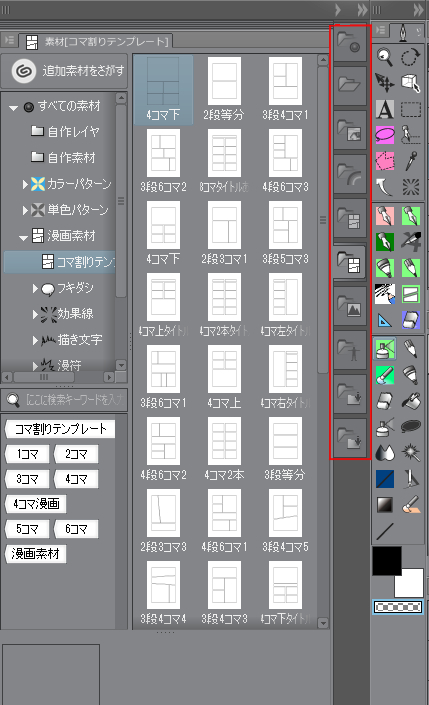The image size is (429, 705).
Task: Select the Fill bucket tool
Action: coord(411,401)
